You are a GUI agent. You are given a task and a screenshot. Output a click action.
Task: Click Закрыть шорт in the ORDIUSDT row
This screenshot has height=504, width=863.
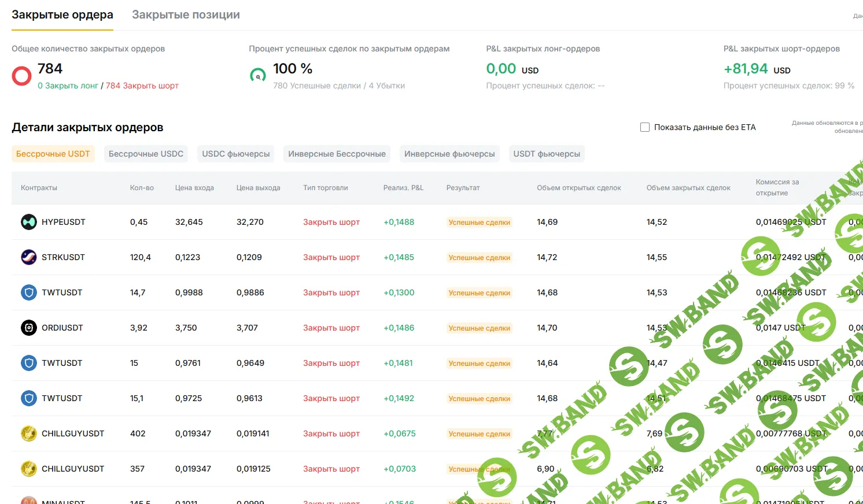(331, 328)
